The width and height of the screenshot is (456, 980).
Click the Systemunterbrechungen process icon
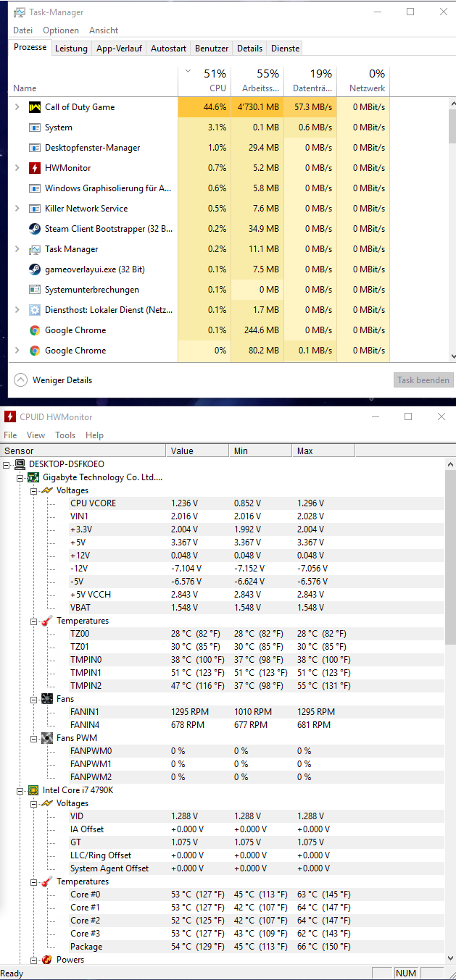pos(34,290)
